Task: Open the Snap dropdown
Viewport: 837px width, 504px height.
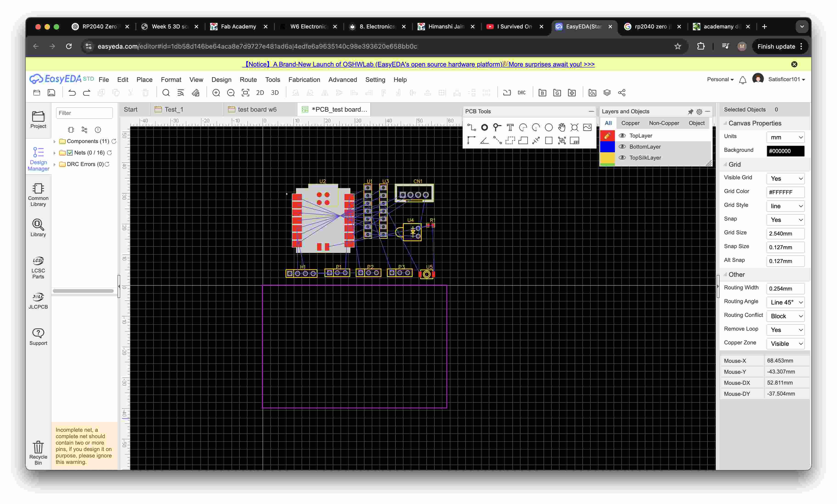Action: [x=785, y=220]
